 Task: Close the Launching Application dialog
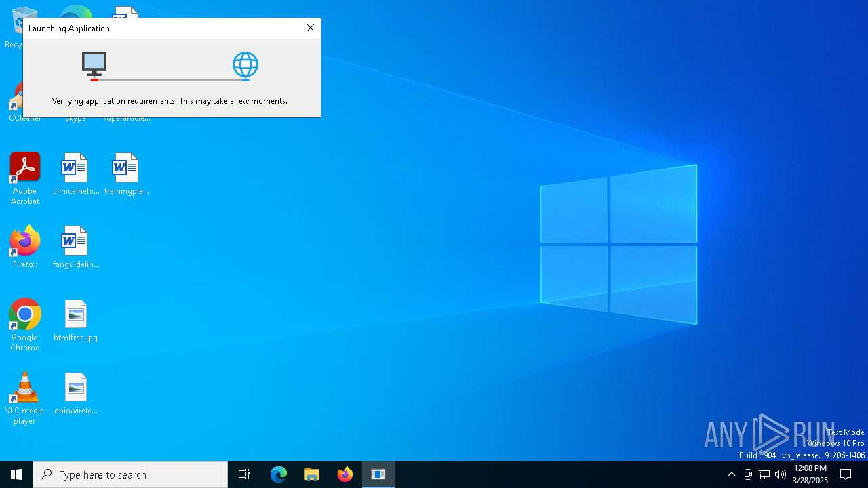[x=311, y=28]
